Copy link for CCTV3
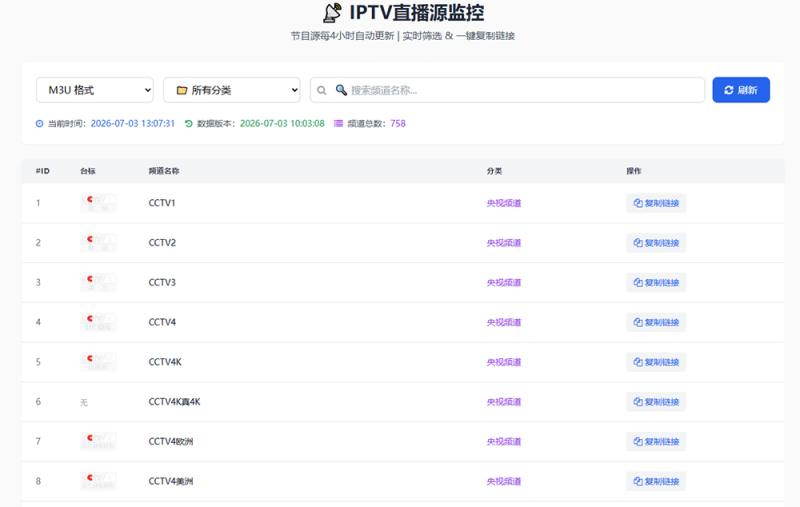Image resolution: width=800 pixels, height=507 pixels. 656,283
